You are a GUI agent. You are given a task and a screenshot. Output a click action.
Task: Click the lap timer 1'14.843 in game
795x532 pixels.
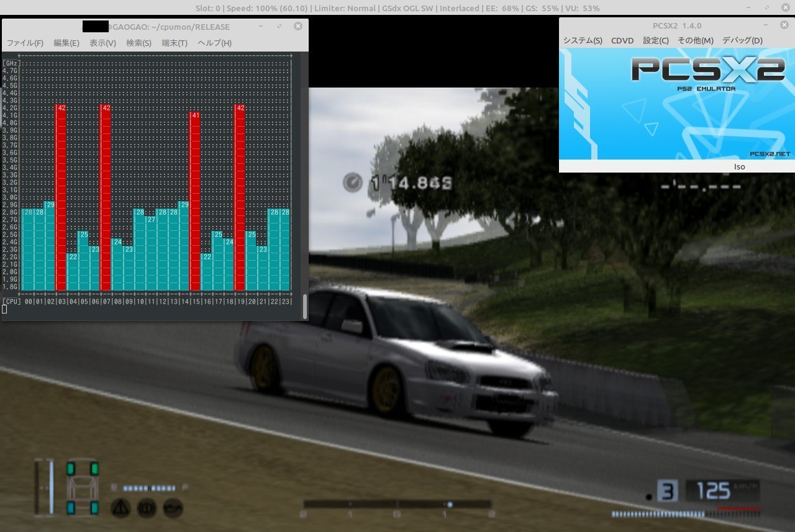(411, 183)
